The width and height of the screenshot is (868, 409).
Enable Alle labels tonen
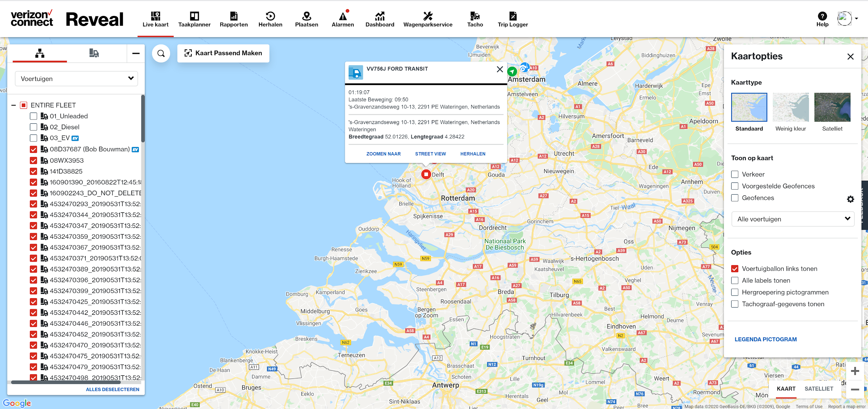point(735,280)
